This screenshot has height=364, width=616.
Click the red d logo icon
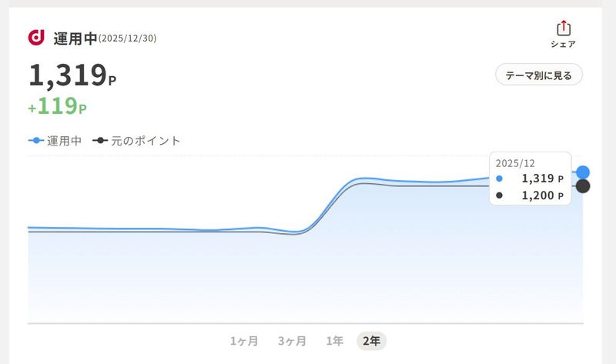click(36, 37)
